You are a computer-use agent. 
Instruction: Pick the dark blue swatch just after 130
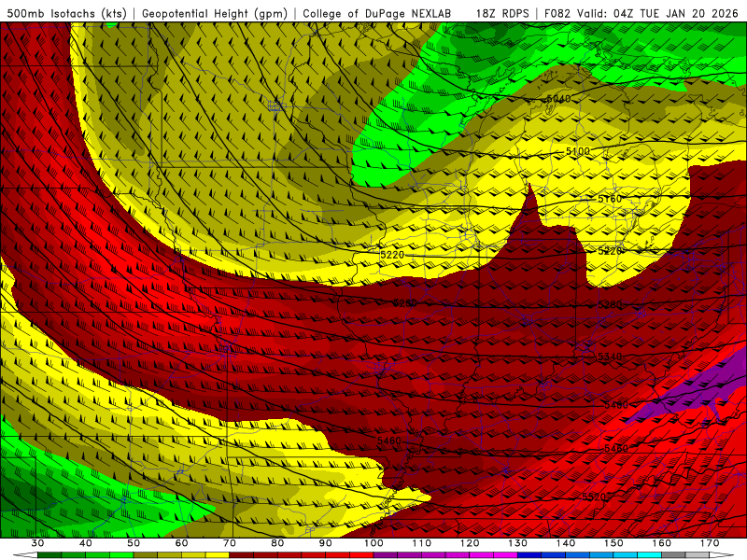click(529, 555)
